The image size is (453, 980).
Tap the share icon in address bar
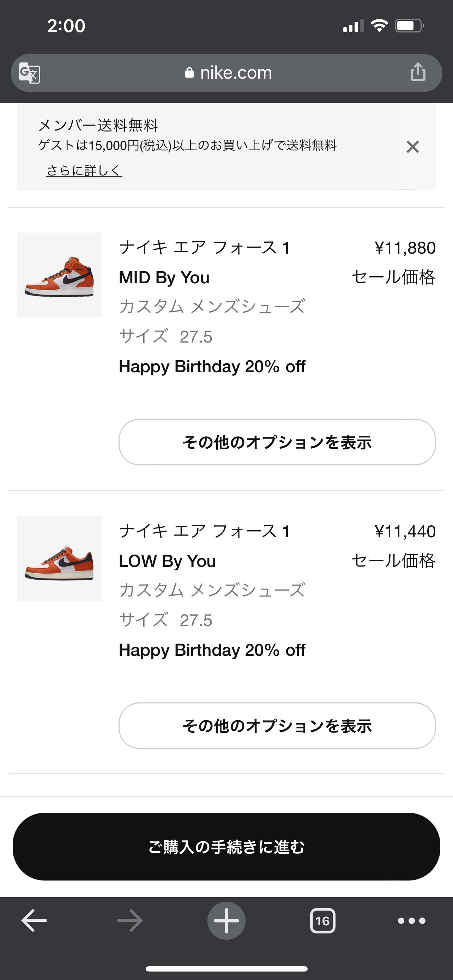pyautogui.click(x=418, y=72)
